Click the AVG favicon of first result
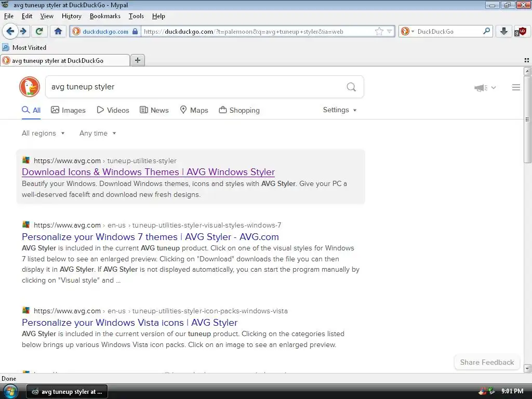Image resolution: width=532 pixels, height=399 pixels. pos(26,160)
